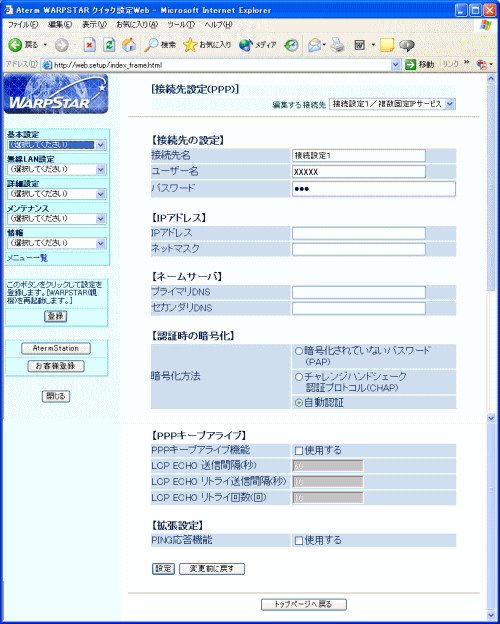Open 編集する接続先 dropdown
Screen dimensions: 500x624
392,104
